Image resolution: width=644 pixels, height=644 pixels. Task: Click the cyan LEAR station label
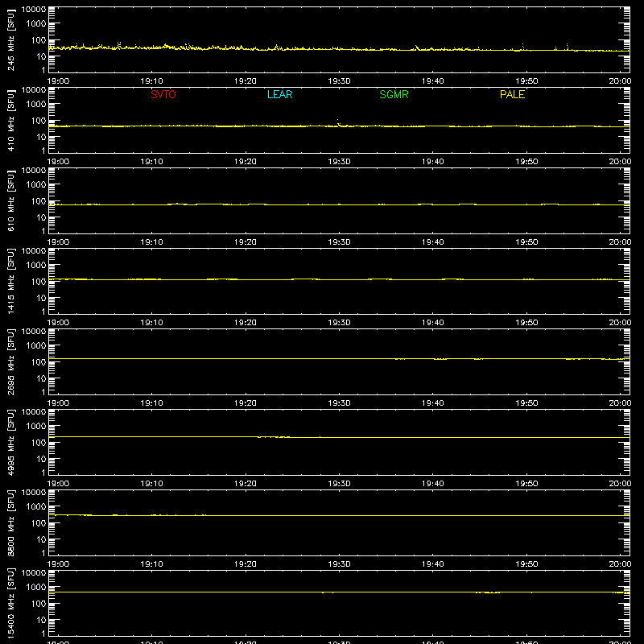tap(279, 94)
